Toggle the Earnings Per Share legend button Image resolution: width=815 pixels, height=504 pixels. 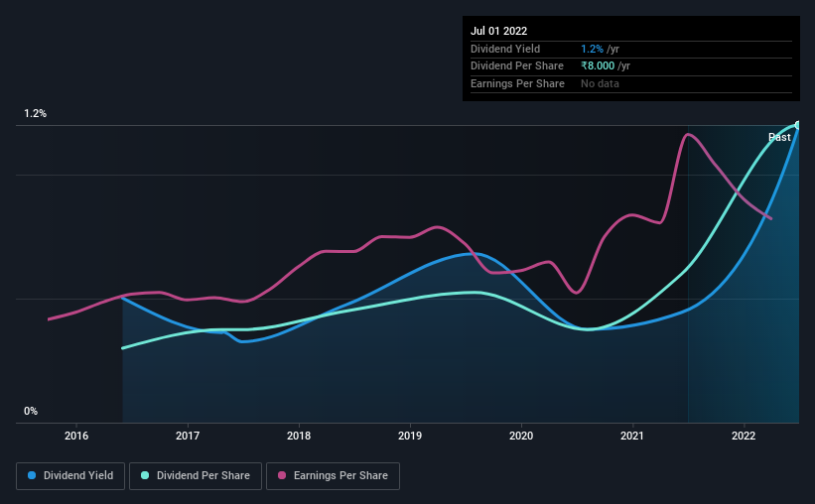pyautogui.click(x=333, y=476)
